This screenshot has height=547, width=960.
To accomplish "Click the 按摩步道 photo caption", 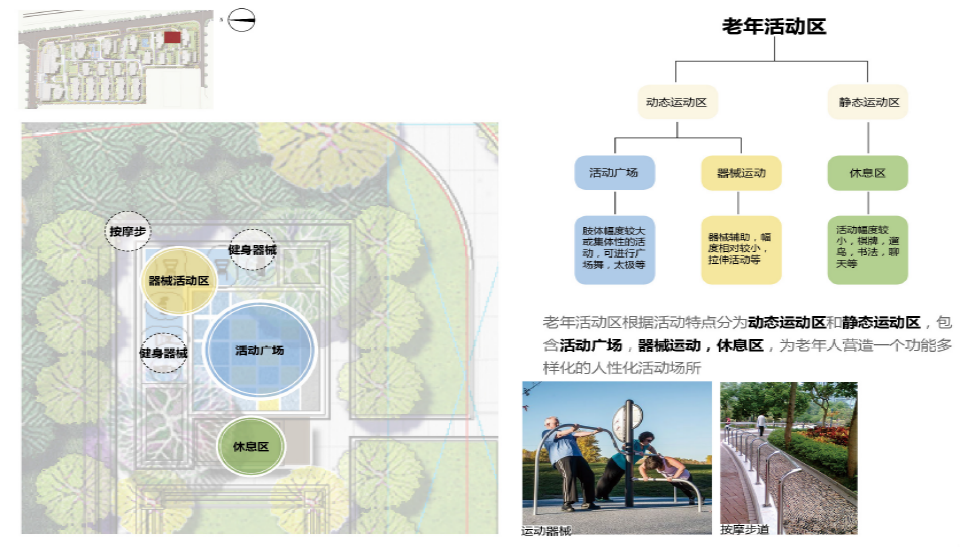I will click(744, 529).
